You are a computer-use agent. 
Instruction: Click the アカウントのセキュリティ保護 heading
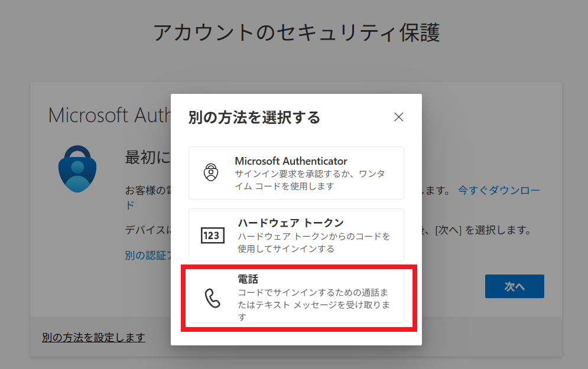pos(296,32)
